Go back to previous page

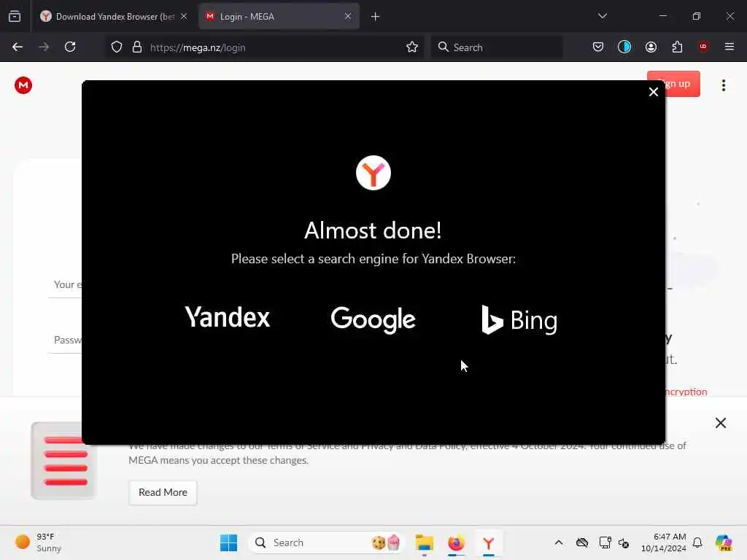[x=18, y=47]
